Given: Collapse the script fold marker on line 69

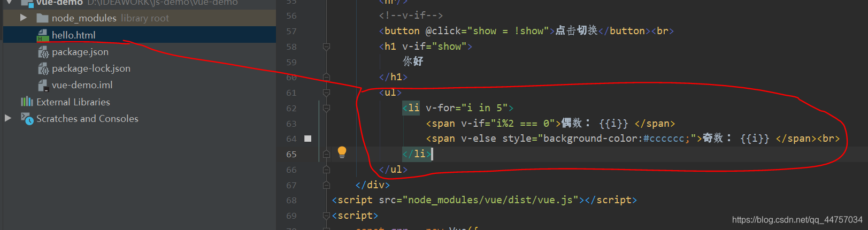Looking at the screenshot, I should point(326,216).
